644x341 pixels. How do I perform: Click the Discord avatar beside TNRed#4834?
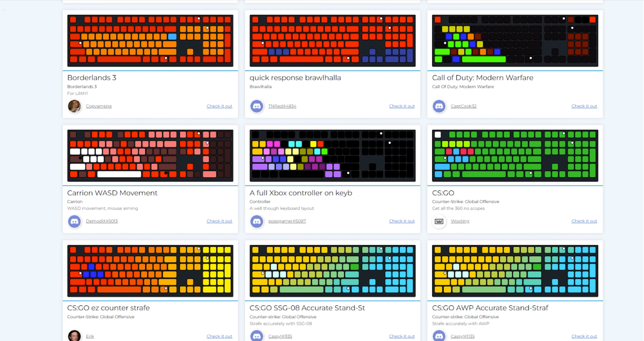coord(257,106)
